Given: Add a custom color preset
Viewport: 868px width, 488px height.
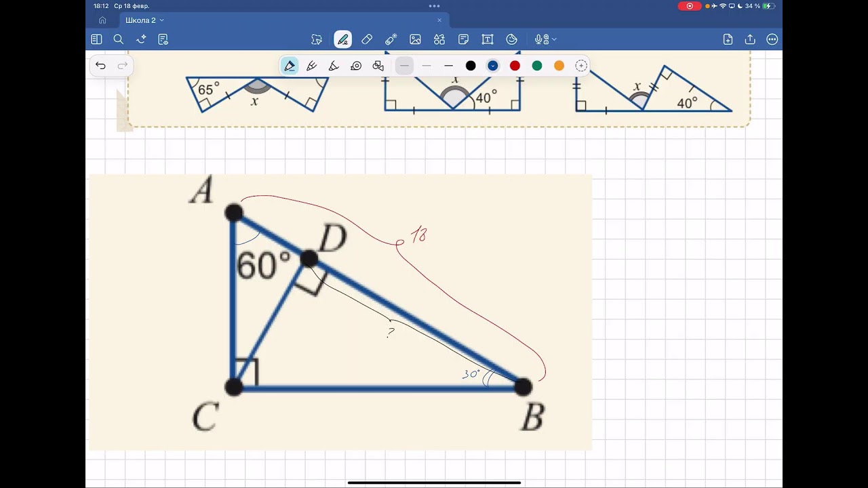Looking at the screenshot, I should coord(581,66).
